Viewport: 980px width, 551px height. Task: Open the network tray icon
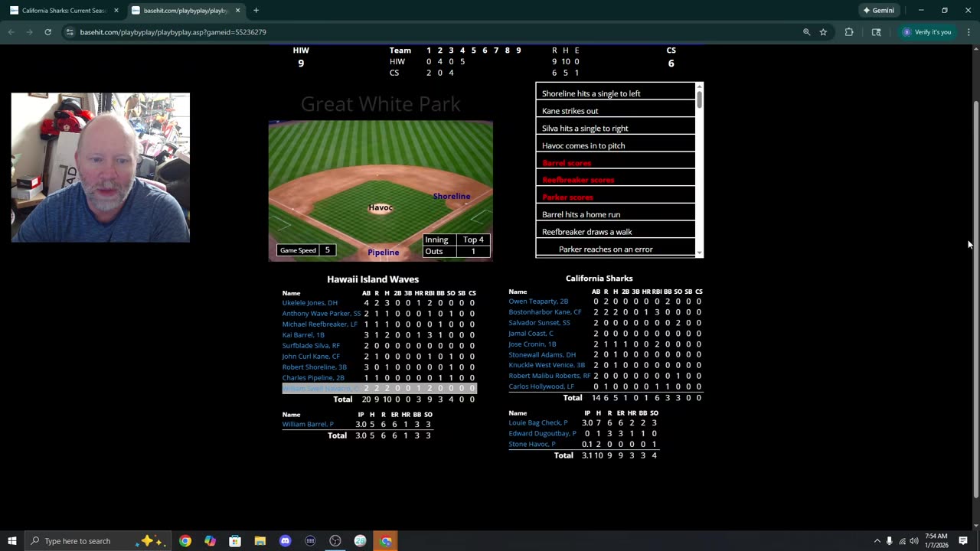coord(902,541)
